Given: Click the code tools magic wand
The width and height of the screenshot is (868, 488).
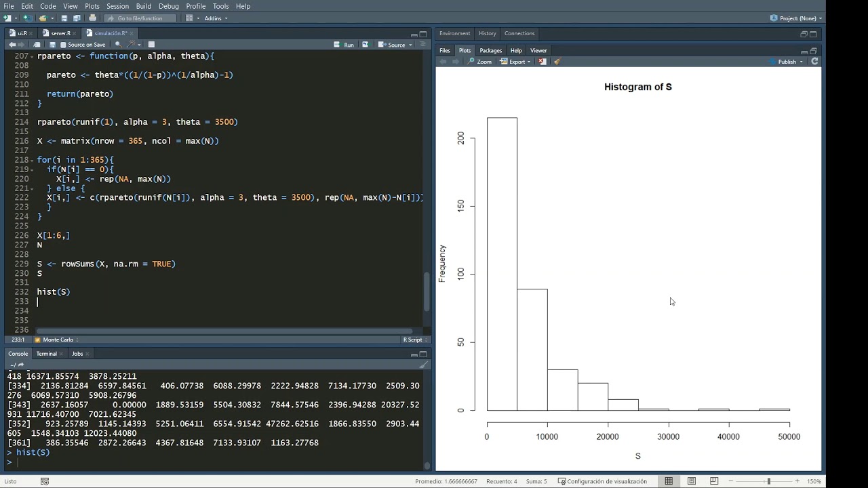Looking at the screenshot, I should (x=132, y=45).
